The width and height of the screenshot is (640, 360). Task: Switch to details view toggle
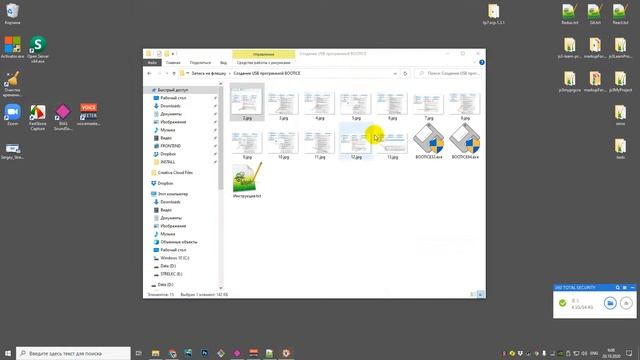click(473, 294)
